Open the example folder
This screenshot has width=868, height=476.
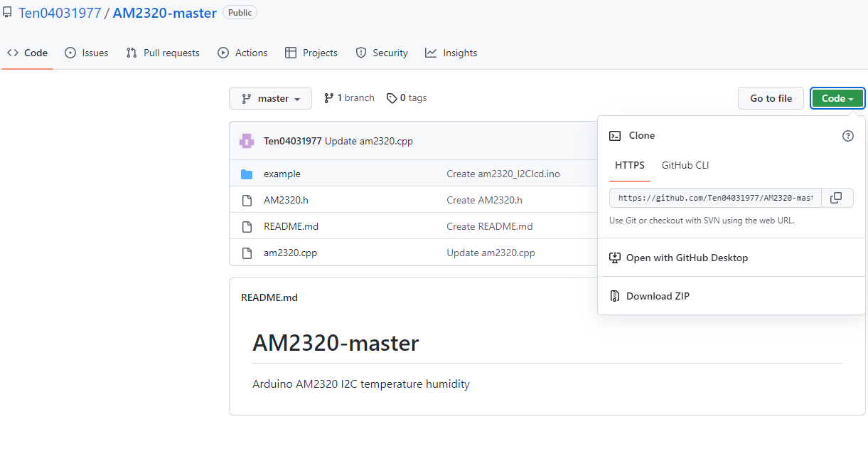[x=282, y=174]
